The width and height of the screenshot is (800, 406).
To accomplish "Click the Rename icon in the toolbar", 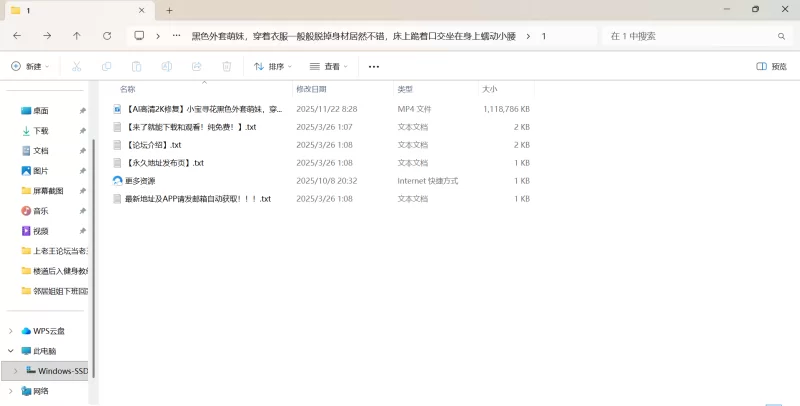I will click(x=166, y=66).
